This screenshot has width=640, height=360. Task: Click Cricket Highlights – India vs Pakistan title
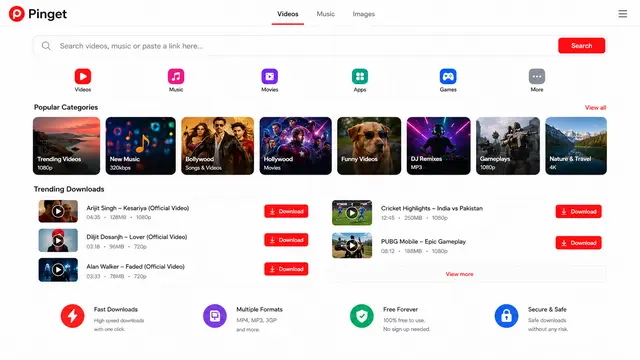tap(432, 208)
